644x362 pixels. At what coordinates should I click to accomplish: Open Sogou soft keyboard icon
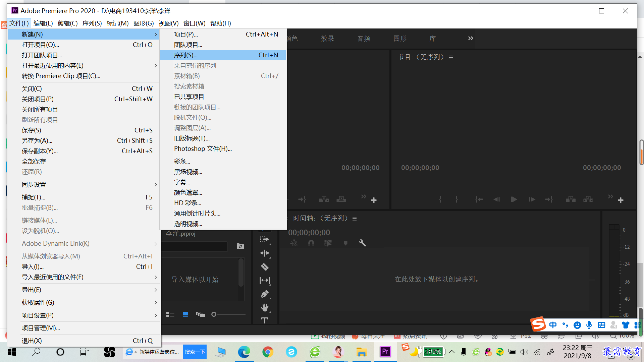coord(601,325)
